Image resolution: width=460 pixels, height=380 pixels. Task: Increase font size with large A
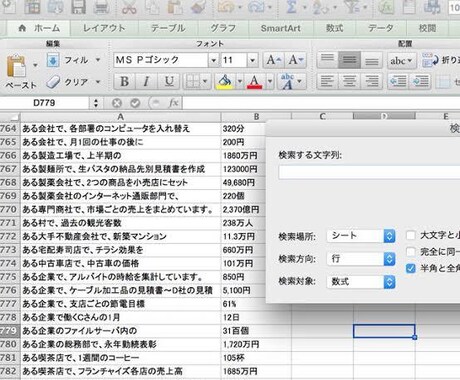[274, 60]
